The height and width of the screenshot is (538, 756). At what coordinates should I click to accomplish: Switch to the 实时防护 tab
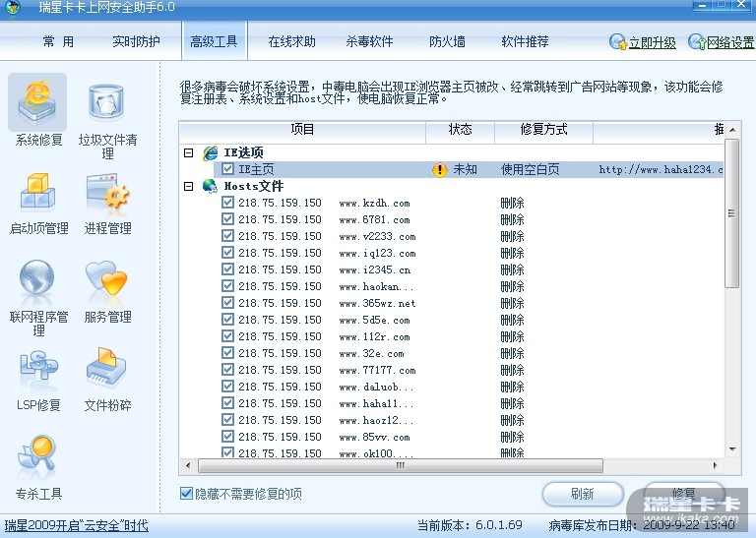(136, 42)
